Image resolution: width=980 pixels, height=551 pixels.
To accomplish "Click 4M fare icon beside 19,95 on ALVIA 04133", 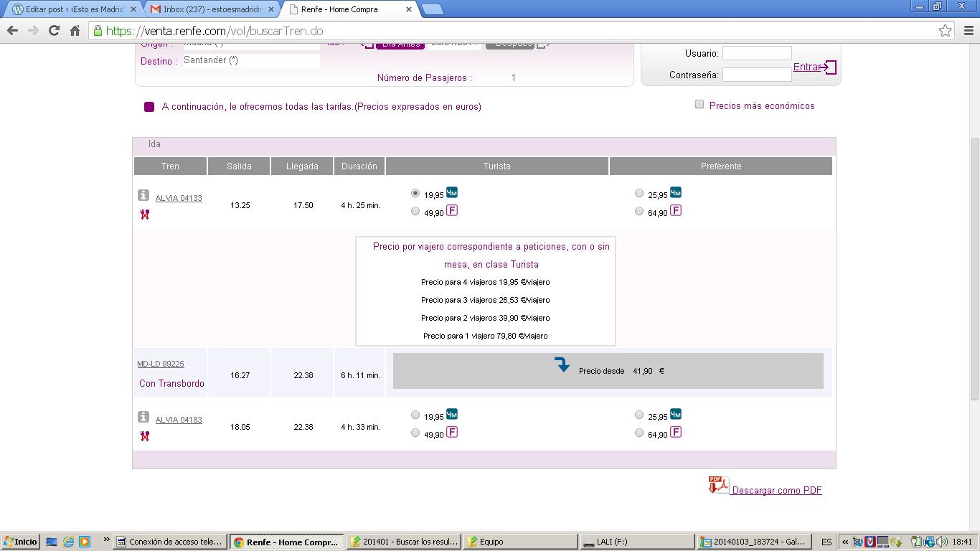I will [x=452, y=192].
